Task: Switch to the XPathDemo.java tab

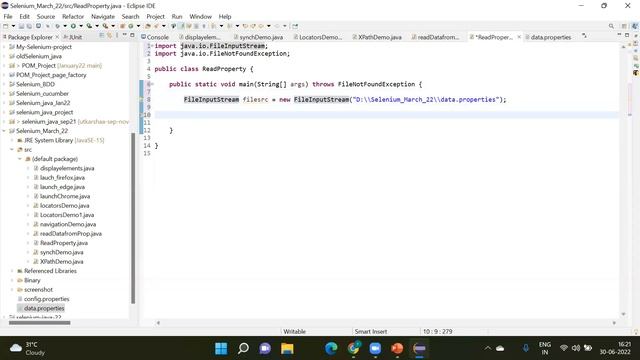Action: [x=377, y=37]
